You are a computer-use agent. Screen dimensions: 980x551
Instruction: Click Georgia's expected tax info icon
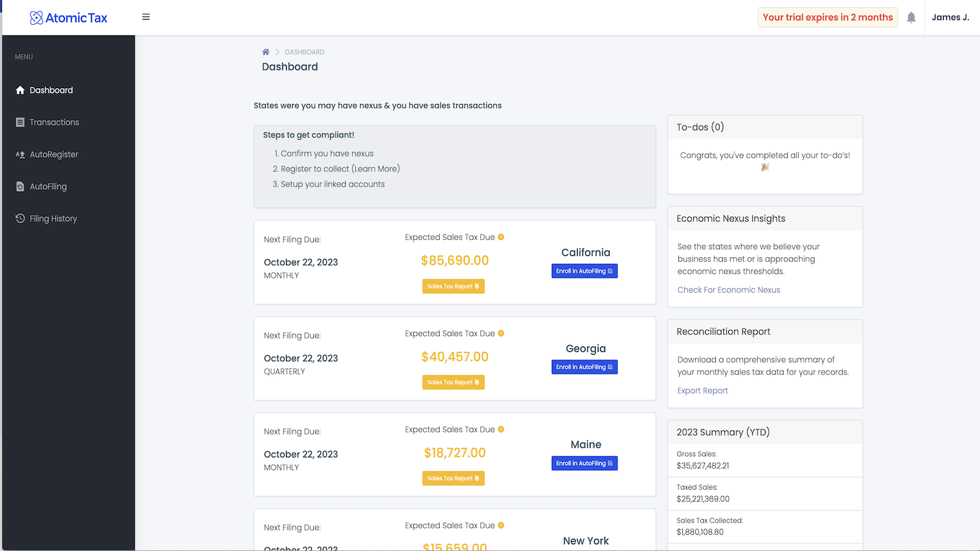tap(501, 333)
